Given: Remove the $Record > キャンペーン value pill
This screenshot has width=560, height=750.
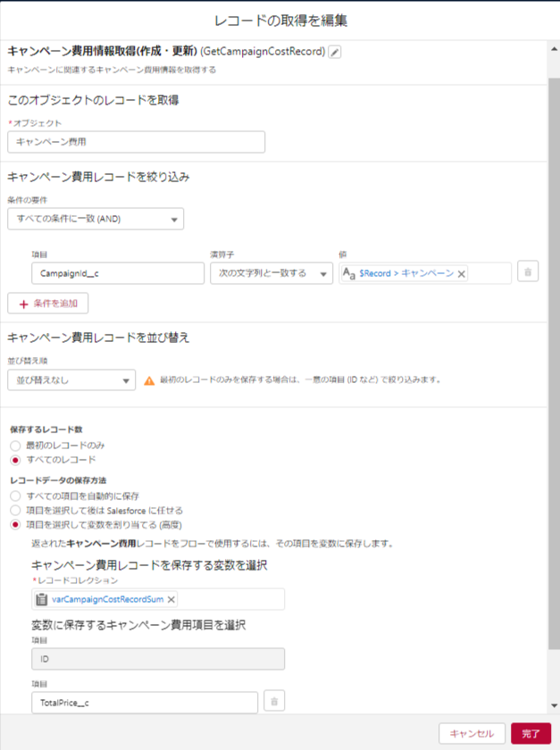Looking at the screenshot, I should click(x=462, y=274).
